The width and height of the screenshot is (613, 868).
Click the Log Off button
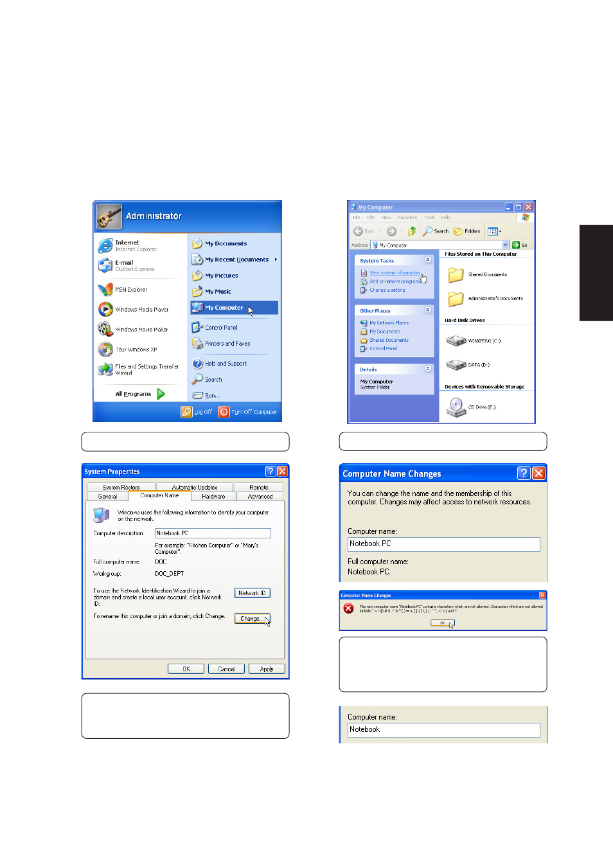point(197,412)
